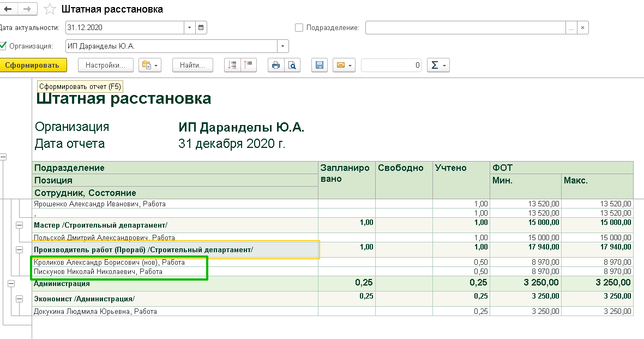This screenshot has height=339, width=644.
Task: Click the Мастер /Строительный департамент/ position label
Action: 101,225
